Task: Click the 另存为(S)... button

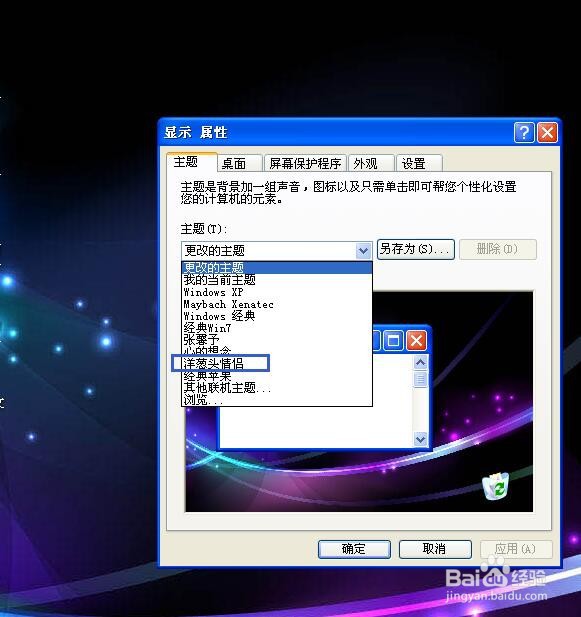Action: 416,249
